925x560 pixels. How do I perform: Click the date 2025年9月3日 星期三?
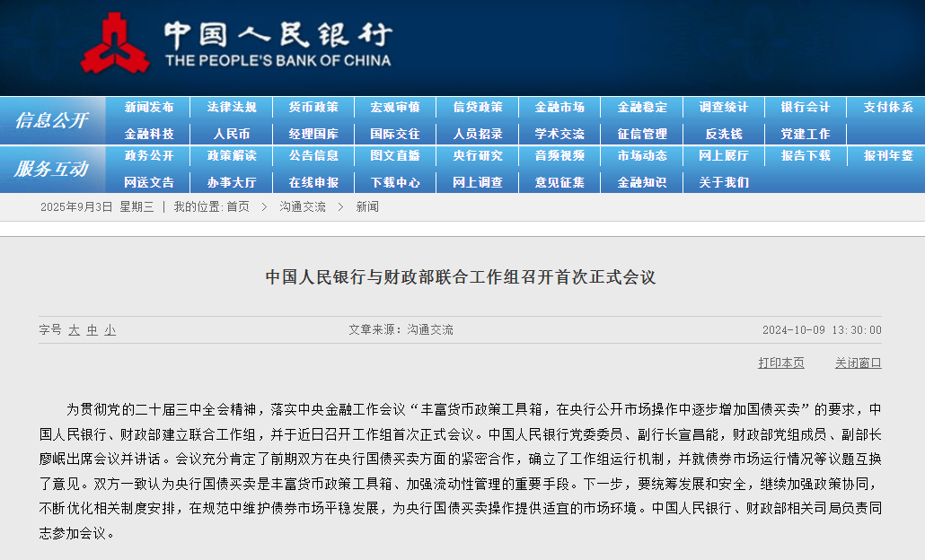(97, 207)
